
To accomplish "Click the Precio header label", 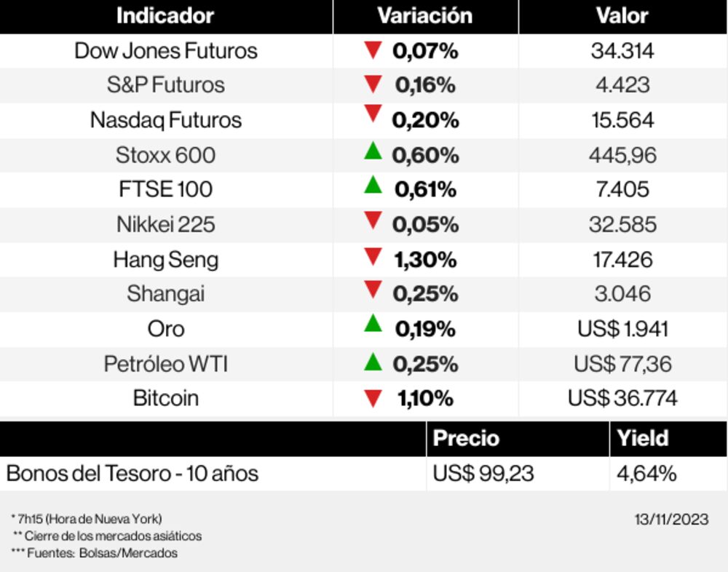I will click(x=466, y=438).
